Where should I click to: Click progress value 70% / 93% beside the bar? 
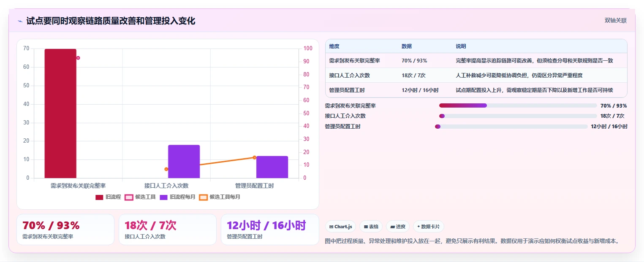click(x=614, y=105)
